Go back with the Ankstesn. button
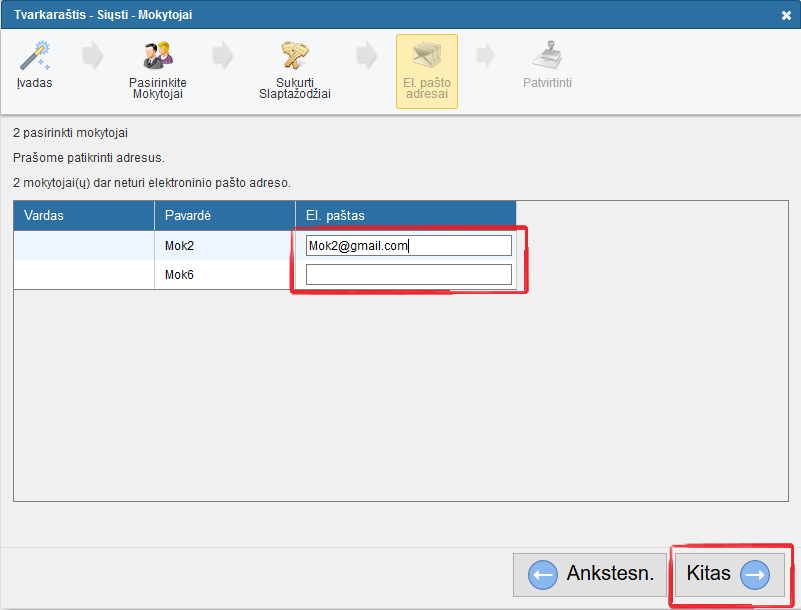801x610 pixels. click(590, 575)
